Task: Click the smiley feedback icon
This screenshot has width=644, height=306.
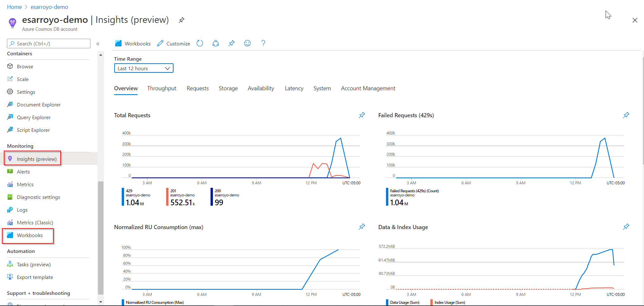Action: click(247, 43)
